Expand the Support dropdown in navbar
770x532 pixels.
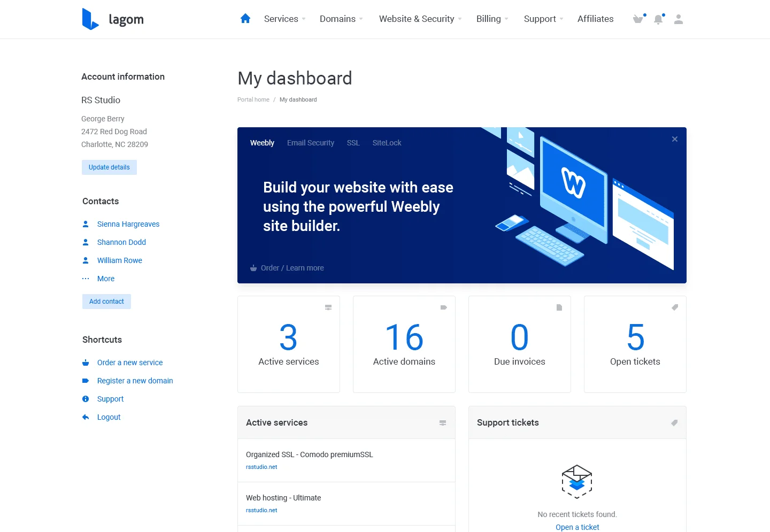click(544, 19)
